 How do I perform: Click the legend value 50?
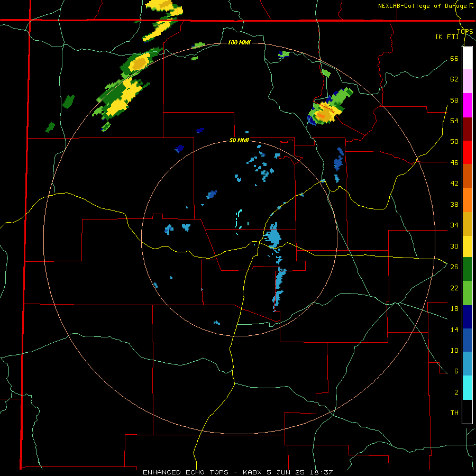(x=454, y=142)
